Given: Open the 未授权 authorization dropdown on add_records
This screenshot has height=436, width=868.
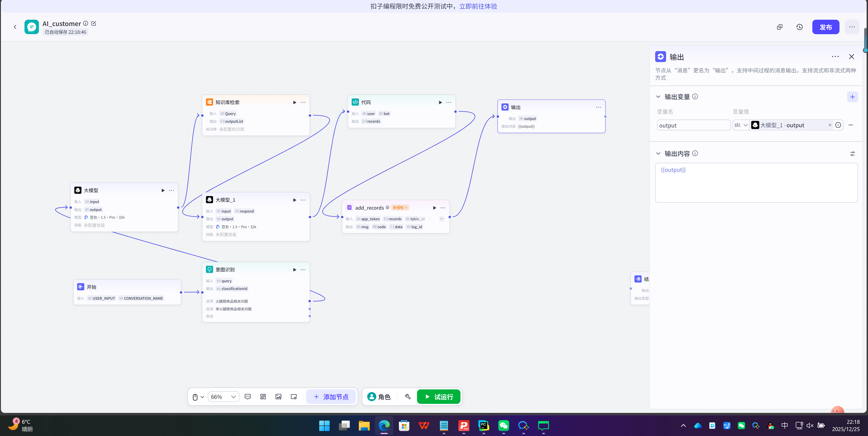Looking at the screenshot, I should tap(400, 208).
